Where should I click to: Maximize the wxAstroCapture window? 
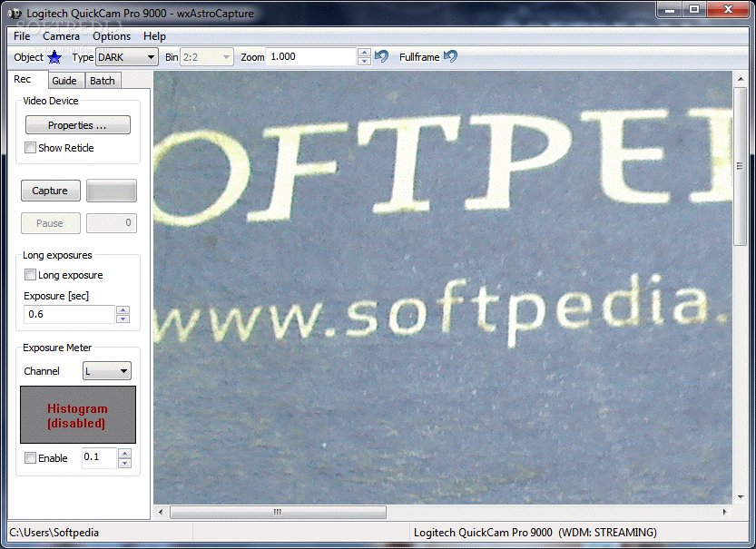click(693, 10)
